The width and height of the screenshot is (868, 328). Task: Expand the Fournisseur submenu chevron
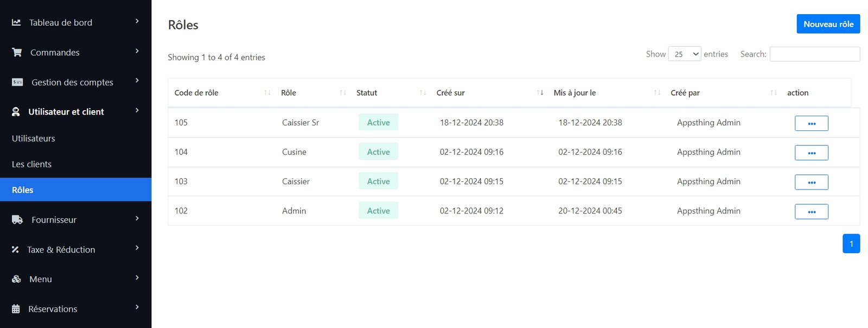click(x=137, y=218)
